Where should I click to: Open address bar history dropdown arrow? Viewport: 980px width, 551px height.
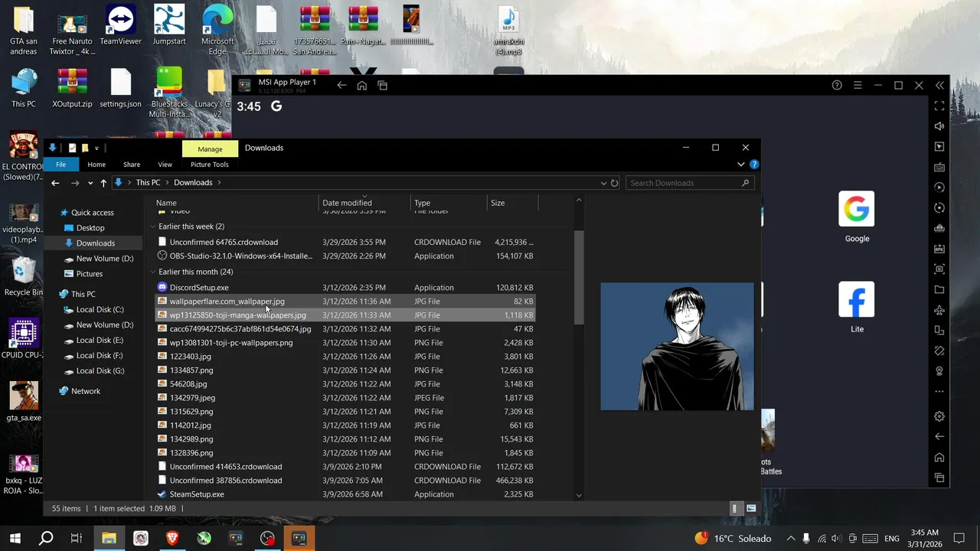pos(603,183)
